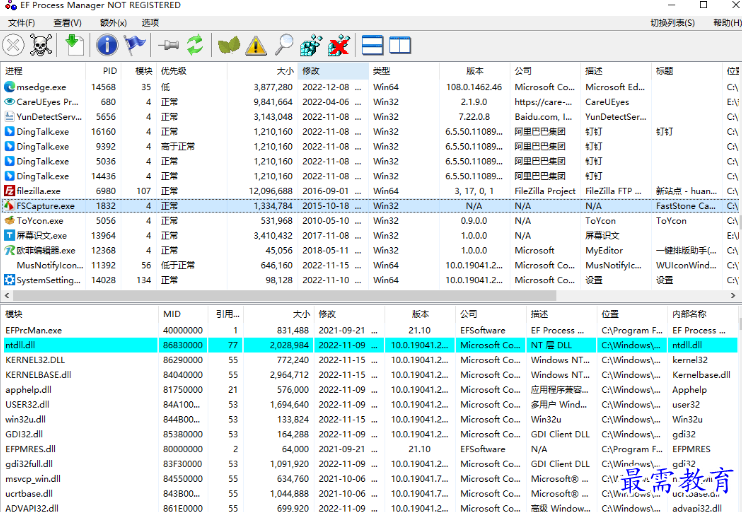The image size is (742, 512).
Task: Click the process list horizontal scrollbar thumb
Action: click(284, 295)
